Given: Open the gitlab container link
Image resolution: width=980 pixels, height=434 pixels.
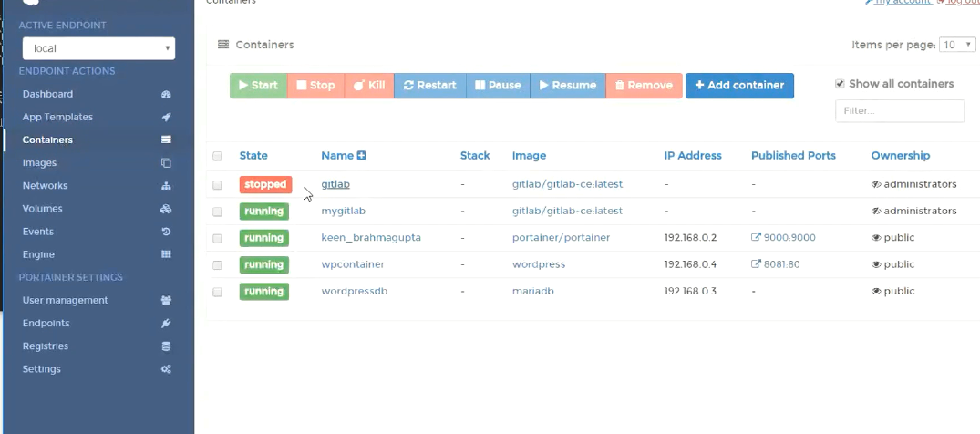Looking at the screenshot, I should click(x=335, y=184).
